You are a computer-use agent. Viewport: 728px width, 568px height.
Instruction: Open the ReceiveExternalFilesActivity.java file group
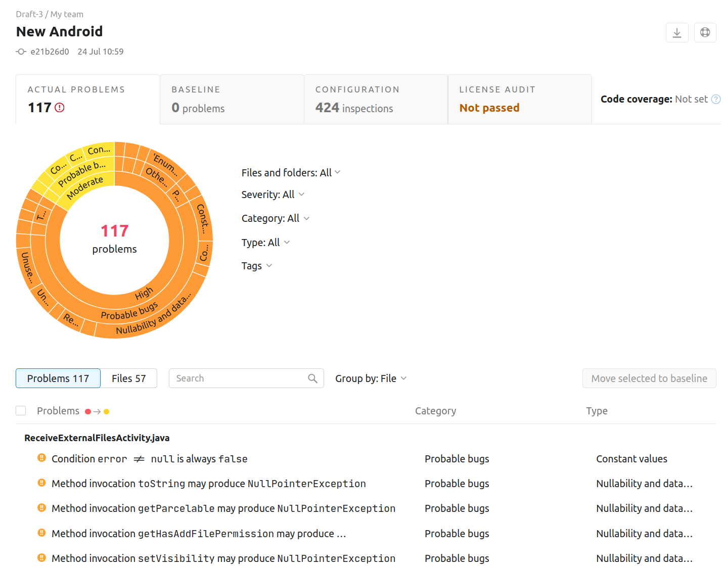[x=97, y=438]
